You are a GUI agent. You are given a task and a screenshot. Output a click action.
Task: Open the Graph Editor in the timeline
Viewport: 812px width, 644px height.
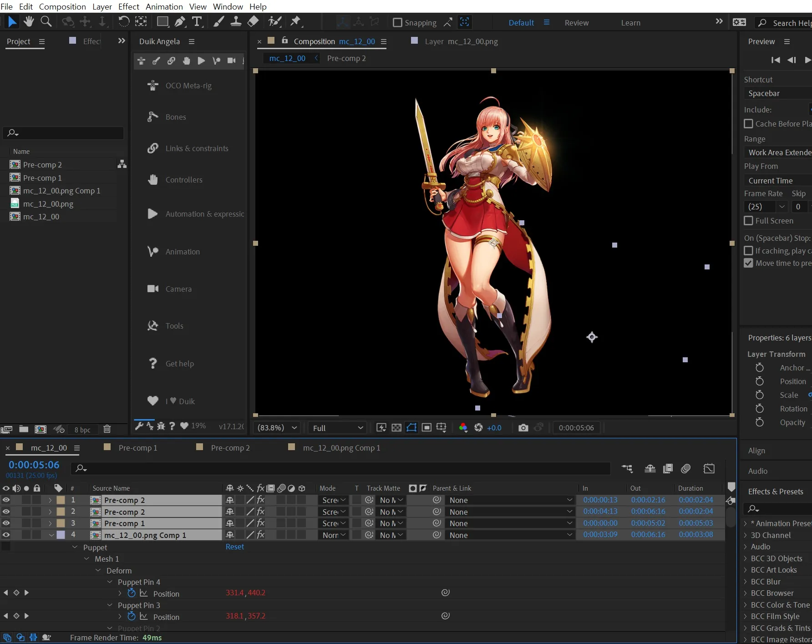(709, 469)
